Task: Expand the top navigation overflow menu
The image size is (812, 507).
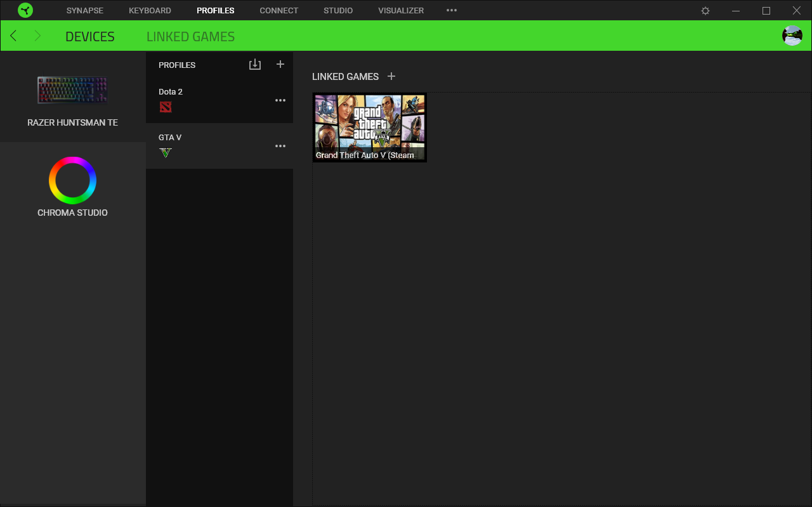Action: (x=452, y=10)
